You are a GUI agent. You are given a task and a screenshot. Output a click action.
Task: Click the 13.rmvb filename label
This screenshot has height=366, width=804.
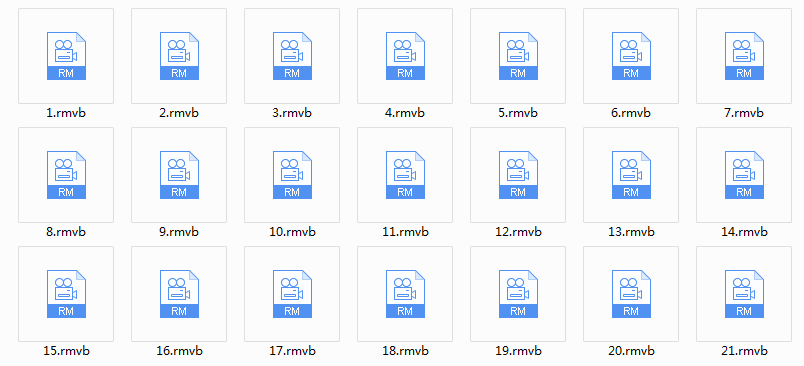coord(631,232)
